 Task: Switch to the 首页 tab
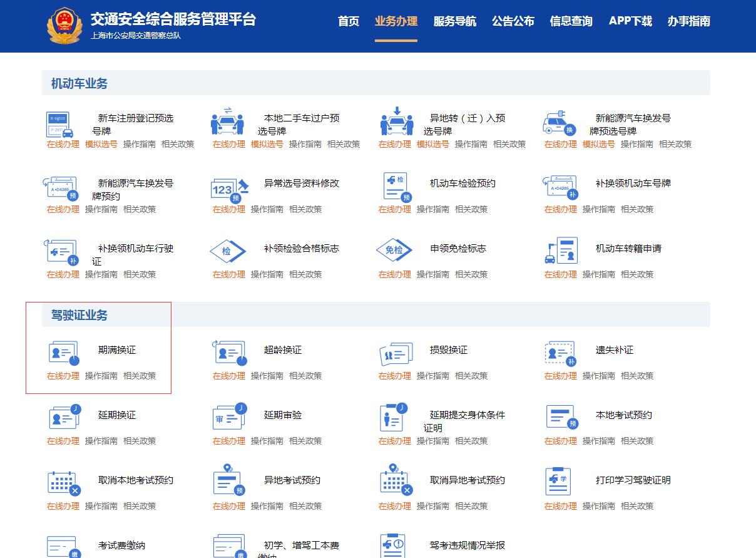348,21
